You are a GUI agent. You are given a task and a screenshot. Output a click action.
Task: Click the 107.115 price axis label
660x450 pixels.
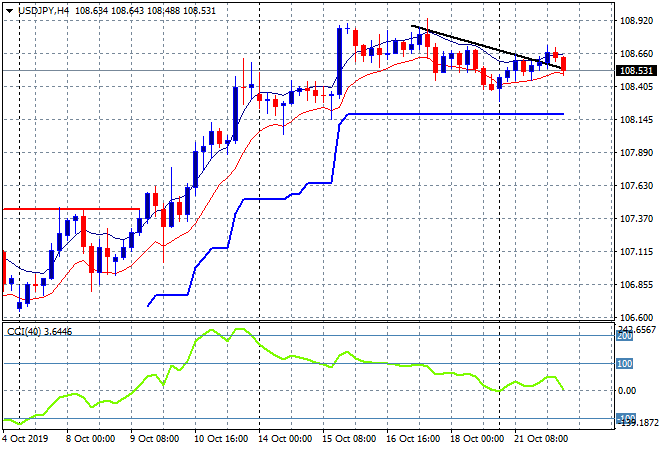coord(636,252)
